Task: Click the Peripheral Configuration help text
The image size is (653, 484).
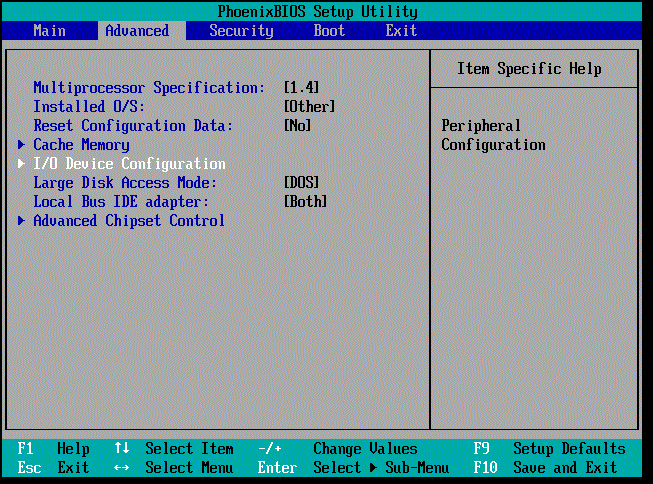Action: point(493,135)
